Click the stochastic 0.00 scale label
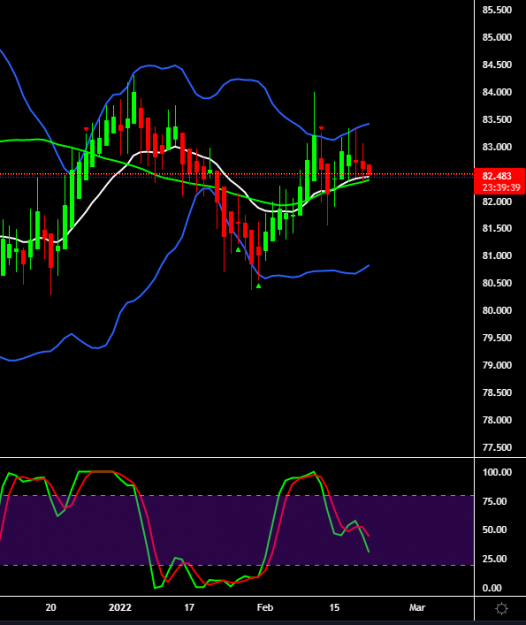The height and width of the screenshot is (625, 526). coord(492,588)
